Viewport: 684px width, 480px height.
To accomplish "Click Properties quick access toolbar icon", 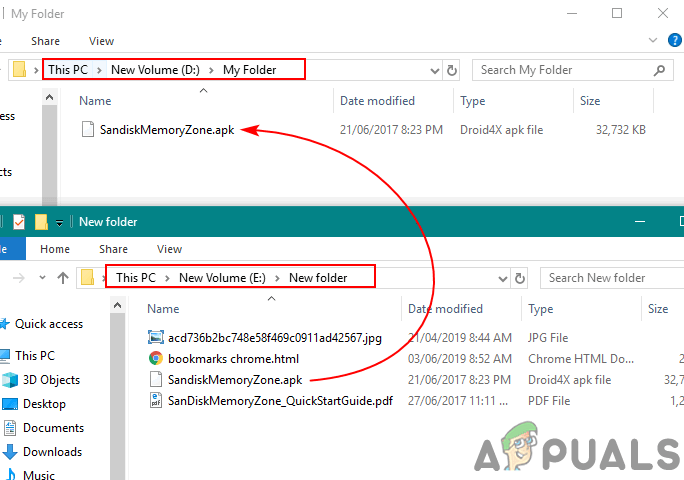I will click(19, 222).
